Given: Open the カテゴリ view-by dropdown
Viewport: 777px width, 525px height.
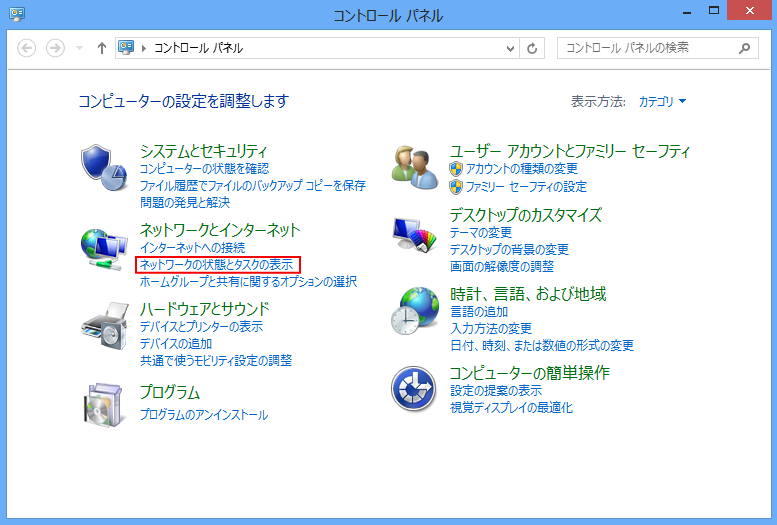Looking at the screenshot, I should [x=662, y=101].
